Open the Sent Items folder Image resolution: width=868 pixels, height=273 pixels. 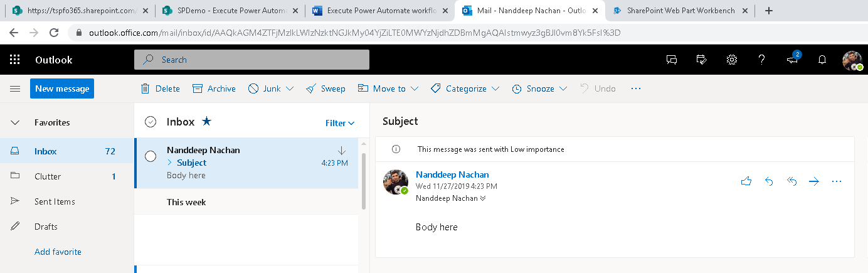coord(55,201)
